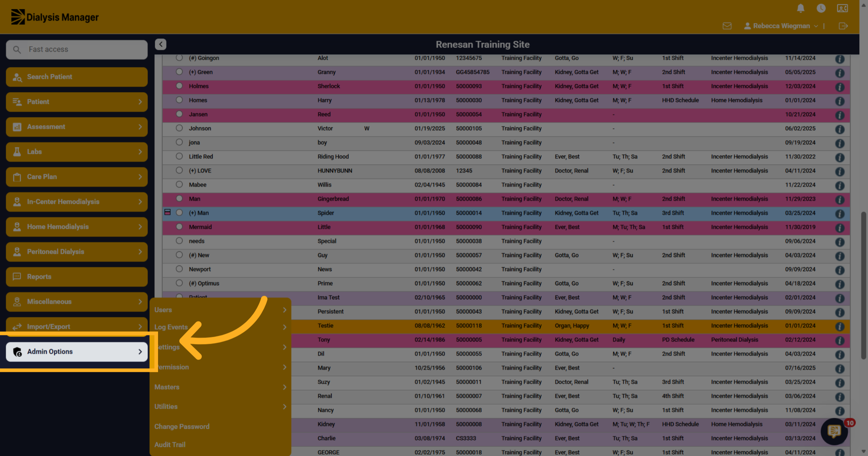Click the clock history icon
868x456 pixels.
(821, 8)
